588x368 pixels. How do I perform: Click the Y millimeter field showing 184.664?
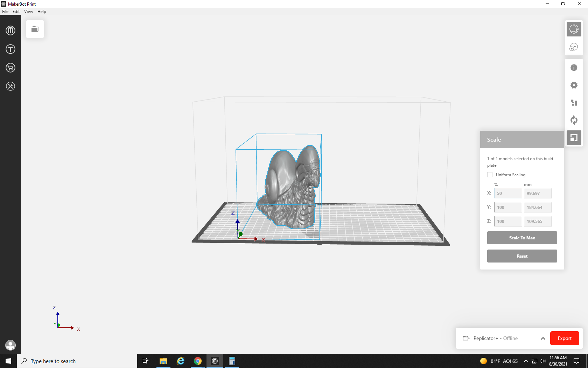pyautogui.click(x=538, y=207)
